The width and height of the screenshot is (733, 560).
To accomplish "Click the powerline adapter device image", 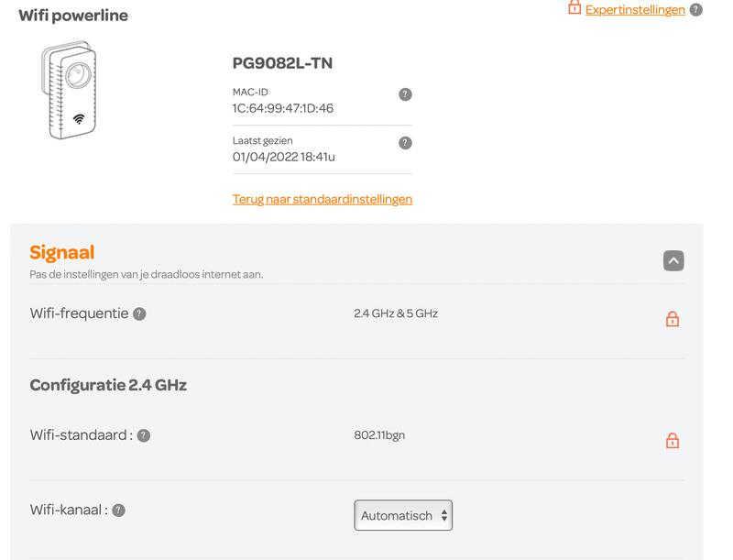I will coord(70,90).
